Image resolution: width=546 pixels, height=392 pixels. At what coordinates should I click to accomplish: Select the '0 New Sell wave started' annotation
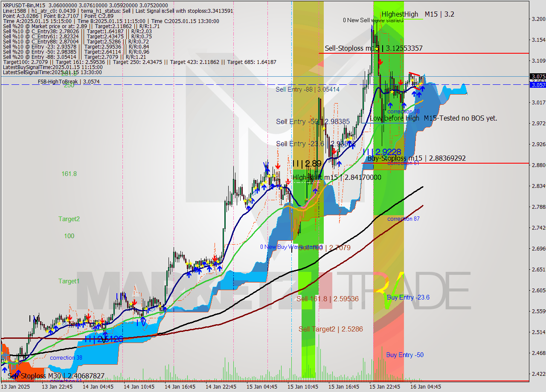pos(373,20)
